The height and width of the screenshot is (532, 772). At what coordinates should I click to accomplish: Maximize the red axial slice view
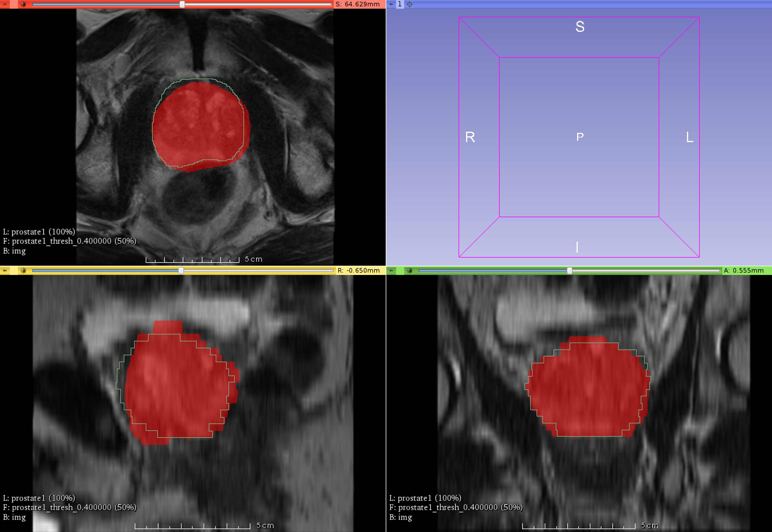coord(23,4)
